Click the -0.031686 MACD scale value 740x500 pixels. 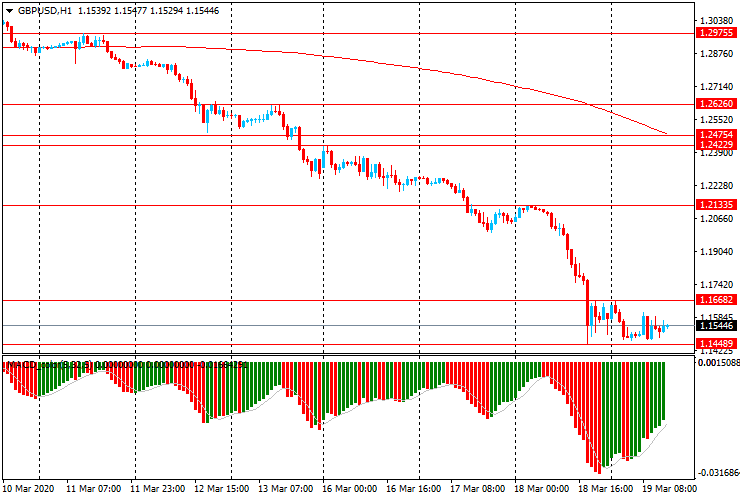pyautogui.click(x=718, y=472)
